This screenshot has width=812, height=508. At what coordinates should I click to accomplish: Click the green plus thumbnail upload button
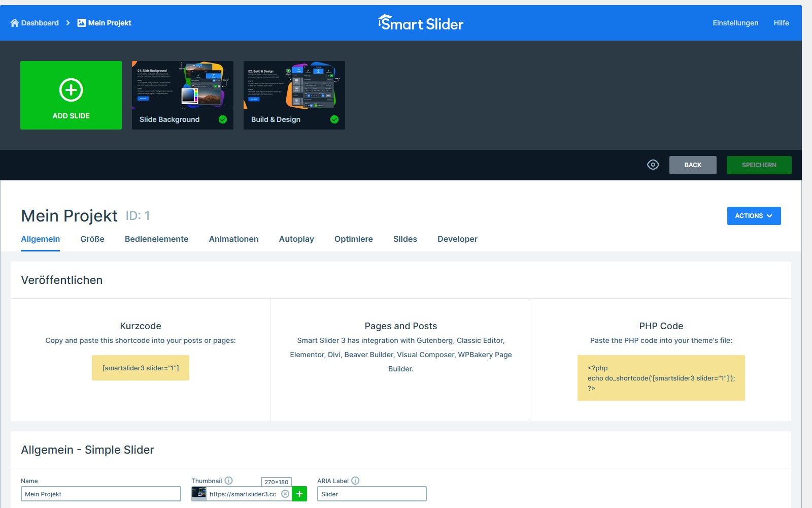(299, 494)
